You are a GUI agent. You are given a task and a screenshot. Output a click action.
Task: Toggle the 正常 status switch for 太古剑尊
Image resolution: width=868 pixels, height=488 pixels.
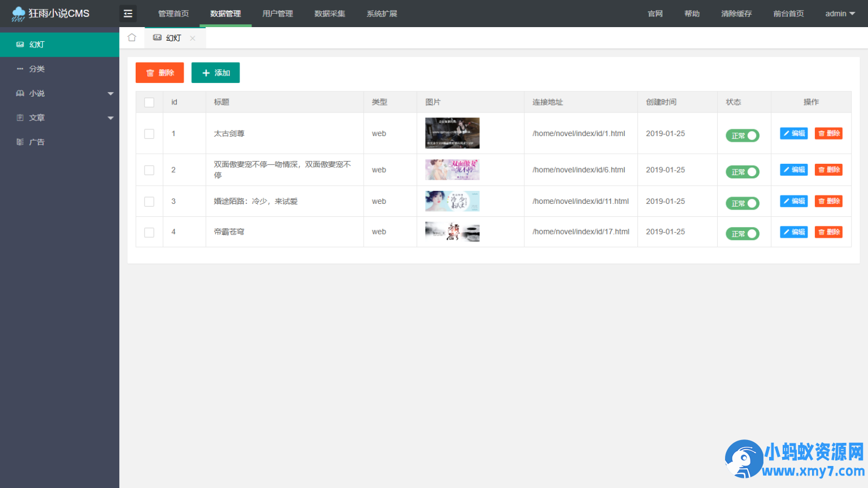click(743, 136)
